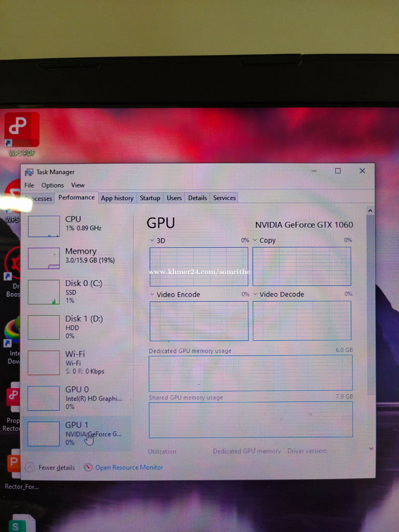
Task: Switch to the Services tab
Action: pos(225,198)
